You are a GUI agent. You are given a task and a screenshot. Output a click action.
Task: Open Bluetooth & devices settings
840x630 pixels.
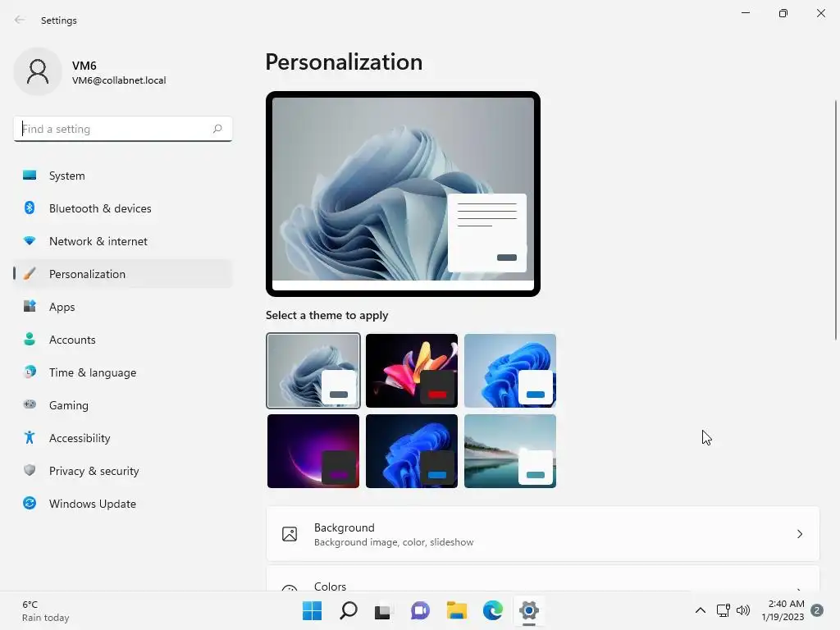tap(123, 208)
